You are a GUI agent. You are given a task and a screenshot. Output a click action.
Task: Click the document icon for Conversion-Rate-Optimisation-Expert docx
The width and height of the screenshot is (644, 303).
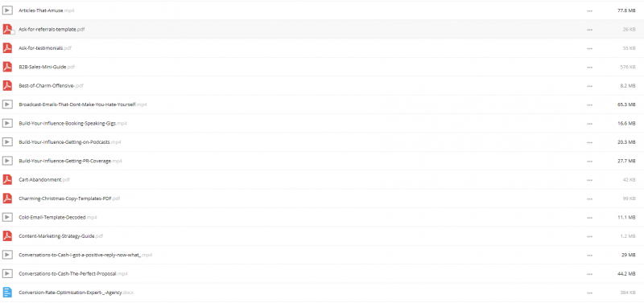click(x=7, y=293)
